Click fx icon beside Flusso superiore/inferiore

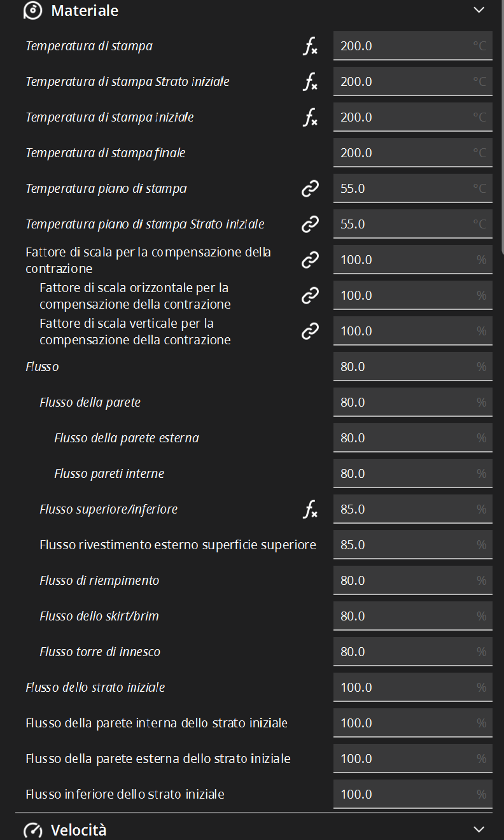310,510
